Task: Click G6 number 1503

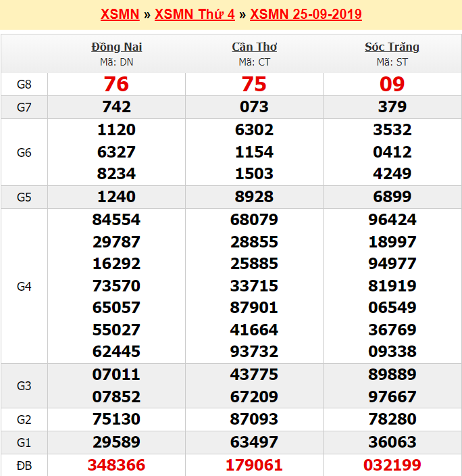Action: coord(254,174)
